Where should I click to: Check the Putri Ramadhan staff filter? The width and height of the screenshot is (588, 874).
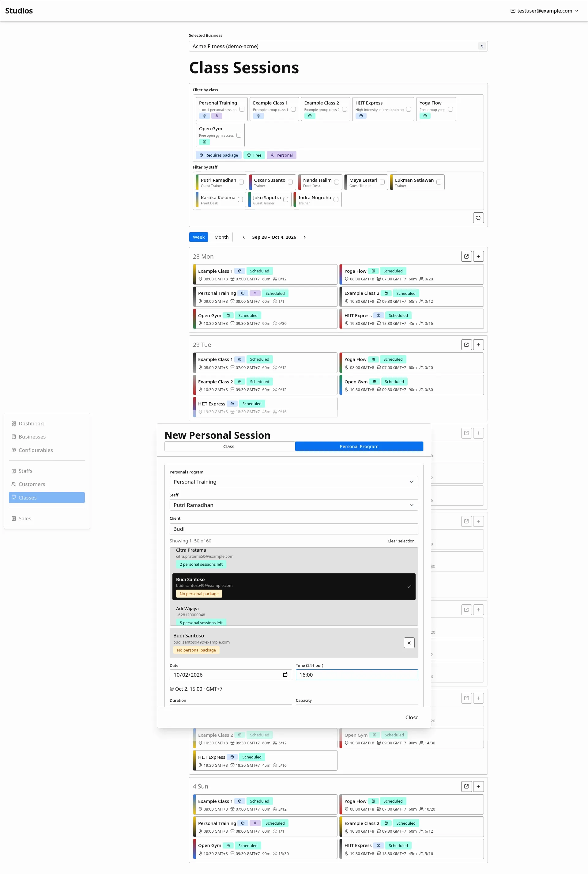241,182
